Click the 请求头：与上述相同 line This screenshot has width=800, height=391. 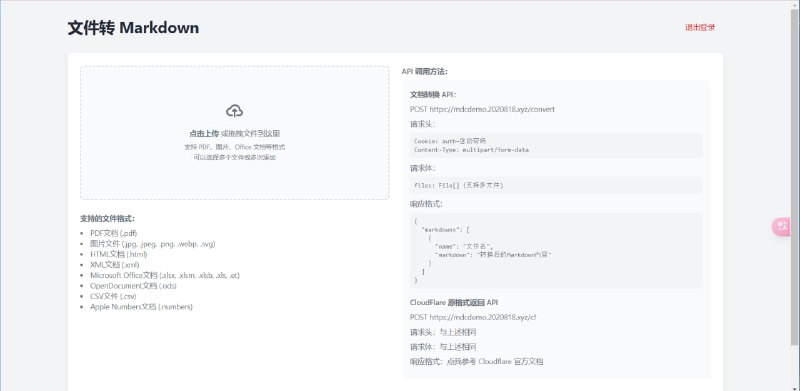[443, 332]
